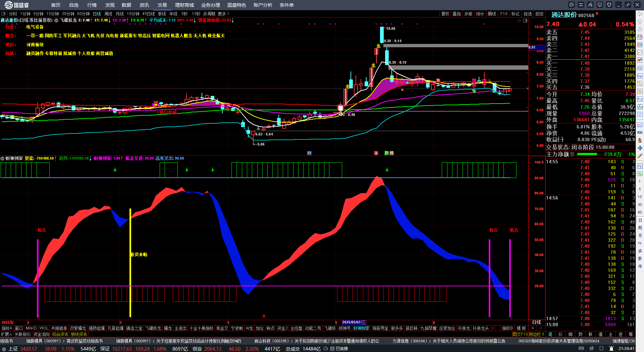Open the skin theme shirt icon
644x352 pixels.
[609, 5]
